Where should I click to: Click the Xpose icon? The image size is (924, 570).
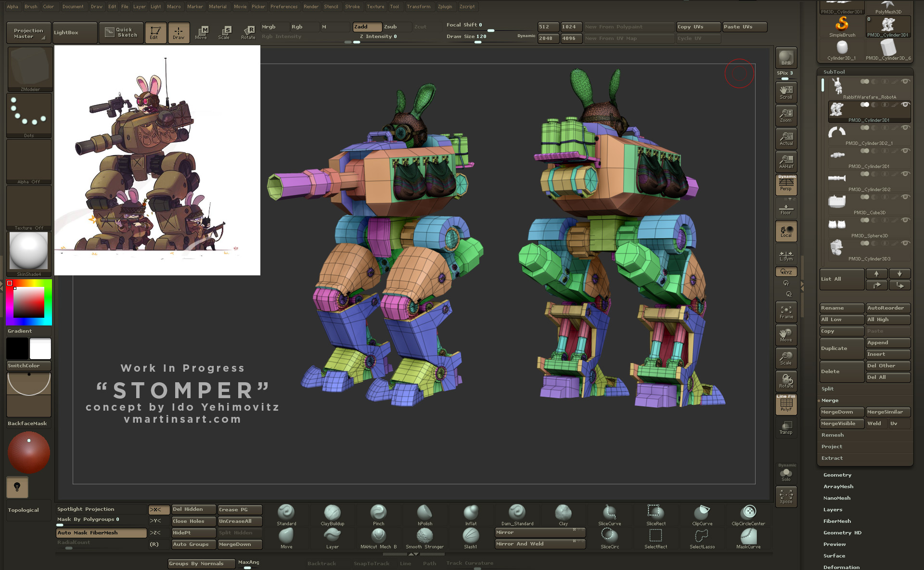[786, 496]
